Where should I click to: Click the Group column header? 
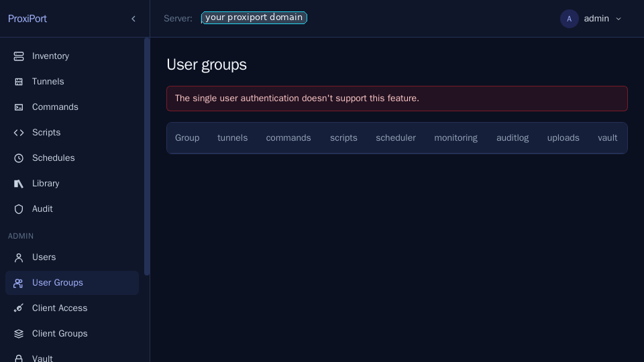pyautogui.click(x=187, y=138)
